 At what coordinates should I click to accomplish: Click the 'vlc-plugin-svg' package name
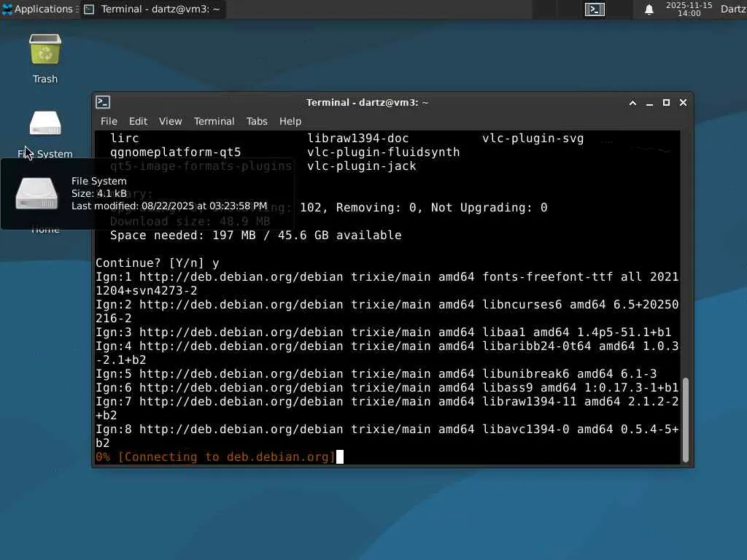pyautogui.click(x=533, y=139)
